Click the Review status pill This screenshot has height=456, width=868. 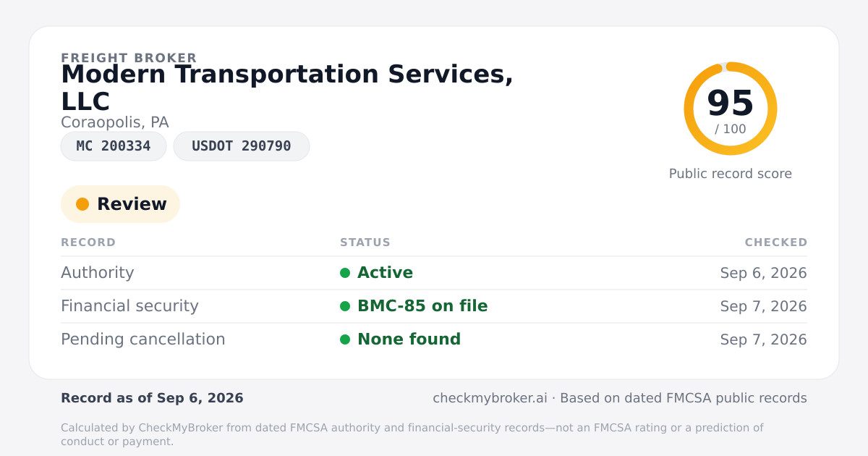coord(120,204)
